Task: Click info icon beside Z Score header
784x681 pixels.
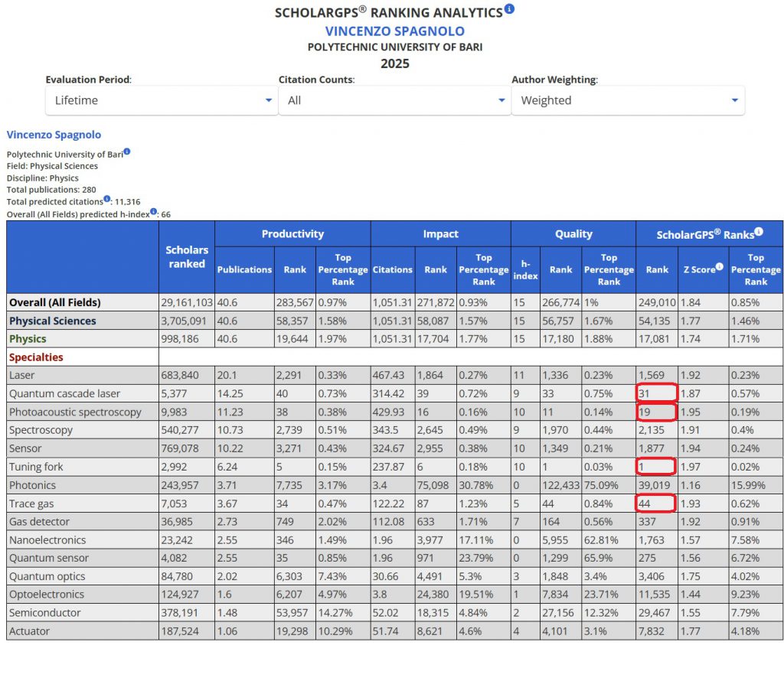Action: tap(719, 267)
